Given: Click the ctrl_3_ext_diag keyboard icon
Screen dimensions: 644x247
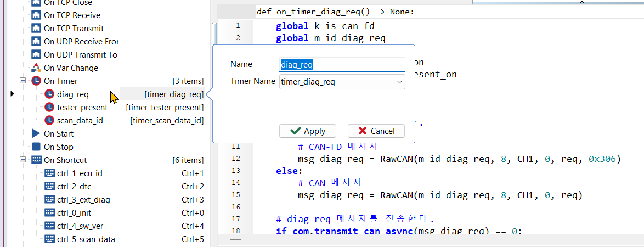Looking at the screenshot, I should [49, 199].
